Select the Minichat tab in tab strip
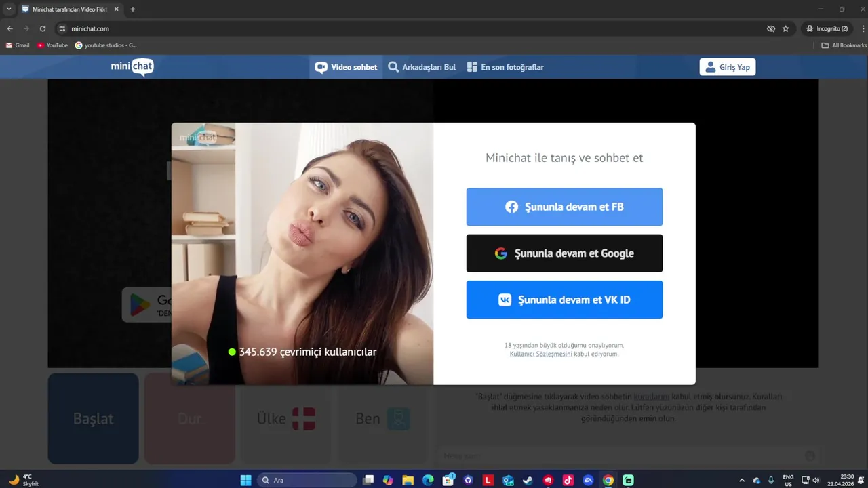Viewport: 868px width, 488px height. point(70,9)
